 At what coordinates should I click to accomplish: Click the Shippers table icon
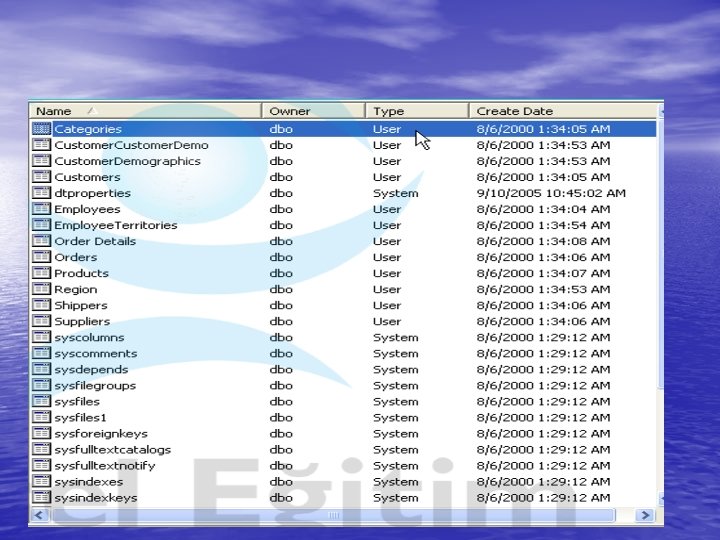coord(41,305)
